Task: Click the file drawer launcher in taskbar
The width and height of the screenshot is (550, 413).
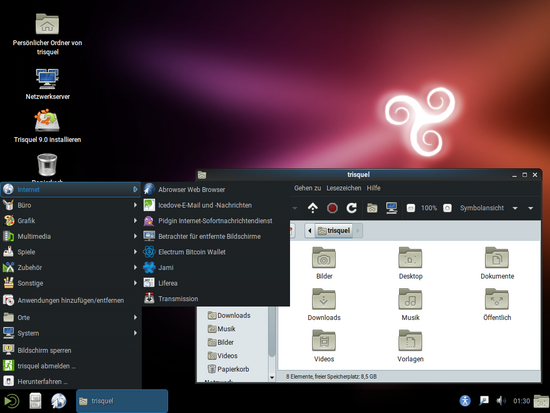Action: pos(35,401)
